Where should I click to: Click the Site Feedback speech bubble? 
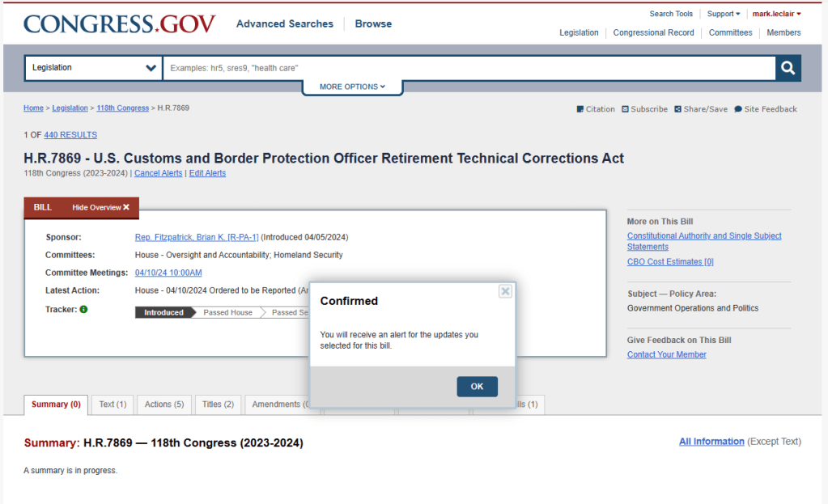tap(738, 109)
